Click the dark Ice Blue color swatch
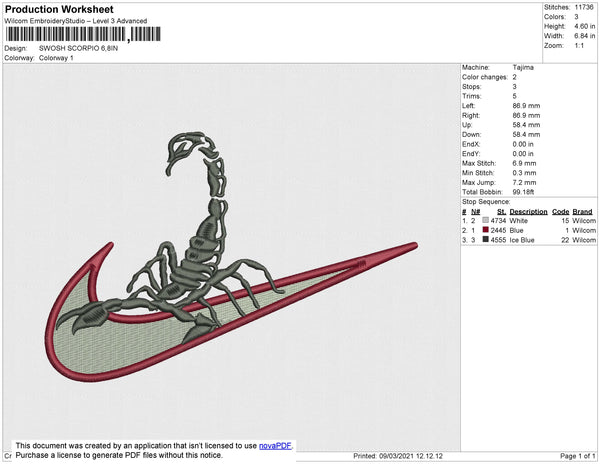The height and width of the screenshot is (464, 600). click(x=486, y=239)
